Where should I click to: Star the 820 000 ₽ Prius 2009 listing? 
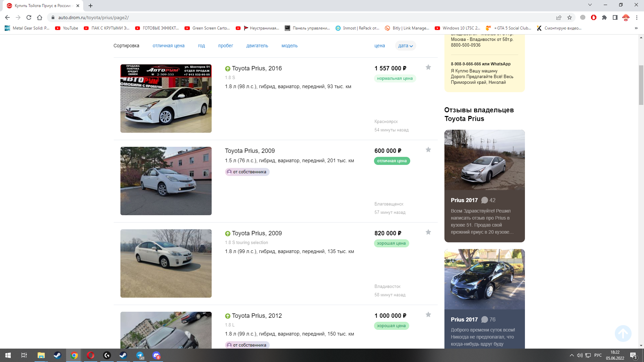(x=428, y=232)
